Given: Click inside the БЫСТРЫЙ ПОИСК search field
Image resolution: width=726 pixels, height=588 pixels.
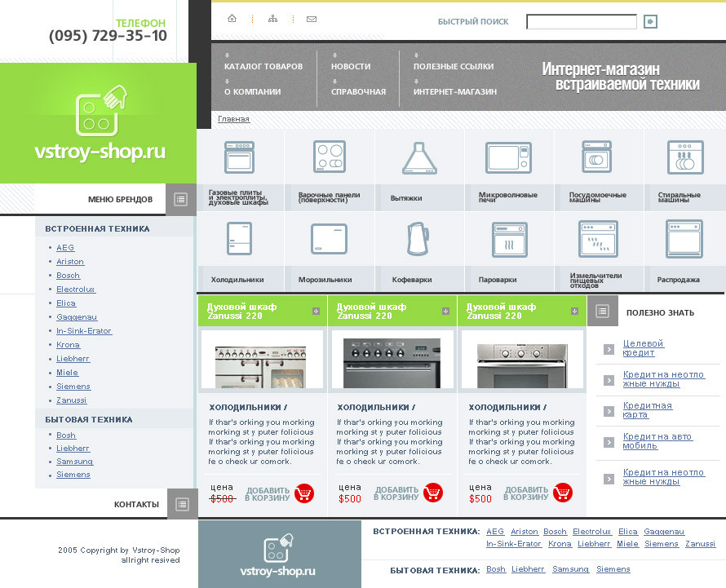Looking at the screenshot, I should [x=582, y=21].
